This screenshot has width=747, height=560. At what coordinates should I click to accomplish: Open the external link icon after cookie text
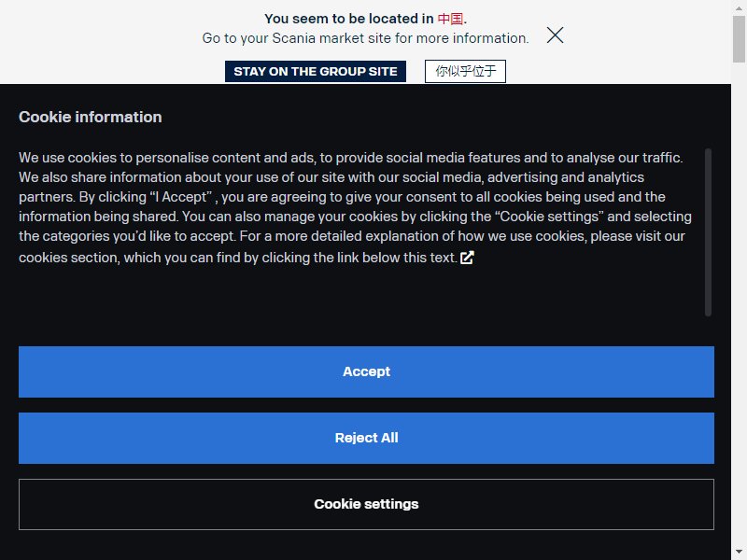tap(467, 258)
